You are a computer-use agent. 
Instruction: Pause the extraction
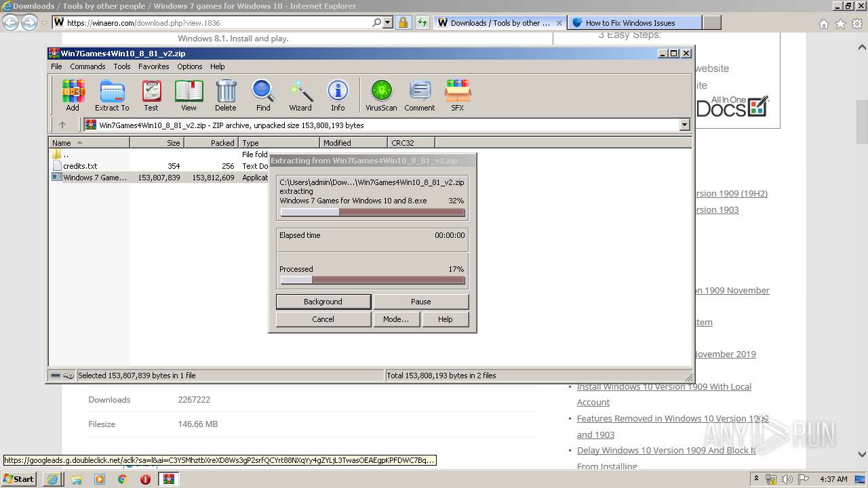(x=420, y=302)
